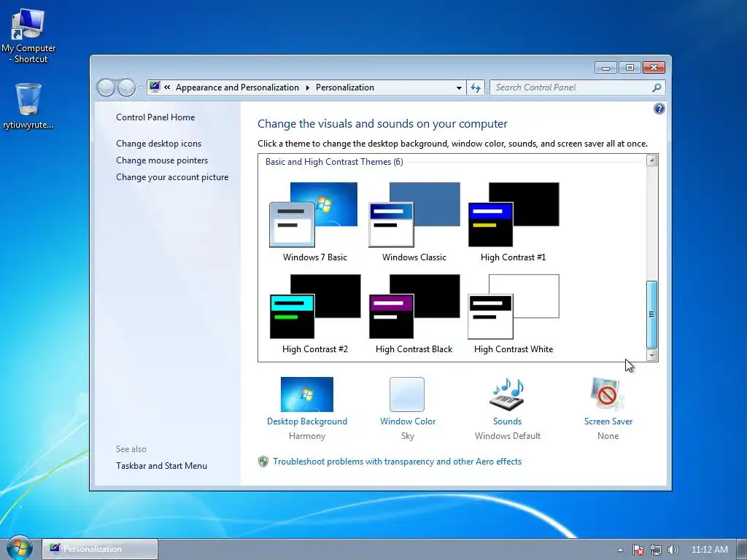
Task: Click Change desktop icons link
Action: [x=158, y=144]
